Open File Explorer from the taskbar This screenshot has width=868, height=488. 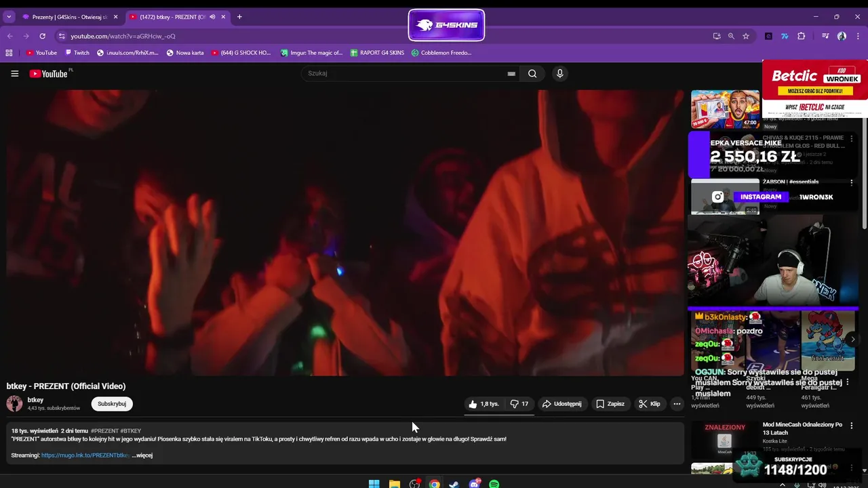(x=394, y=484)
